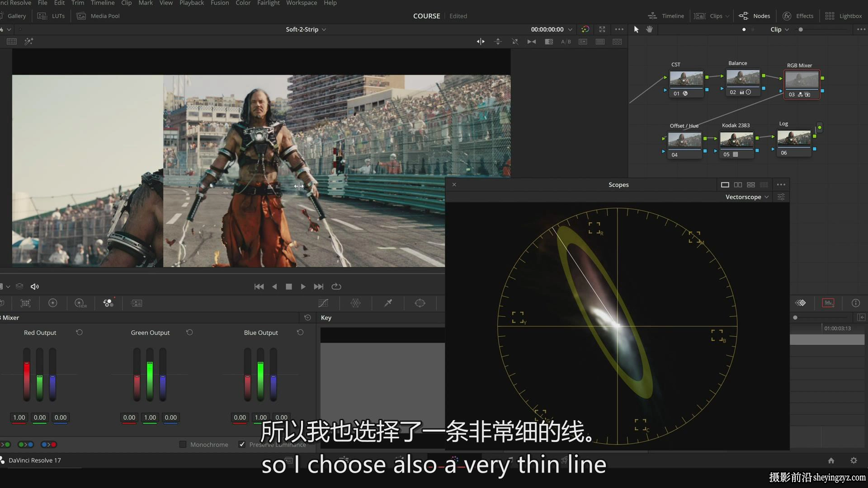Image resolution: width=868 pixels, height=488 pixels.
Task: Open the Color menu
Action: tap(243, 3)
